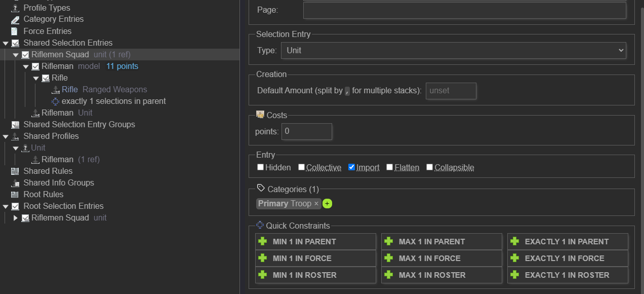This screenshot has height=294, width=644.
Task: Collapse the Rifle entry node
Action: pos(36,79)
